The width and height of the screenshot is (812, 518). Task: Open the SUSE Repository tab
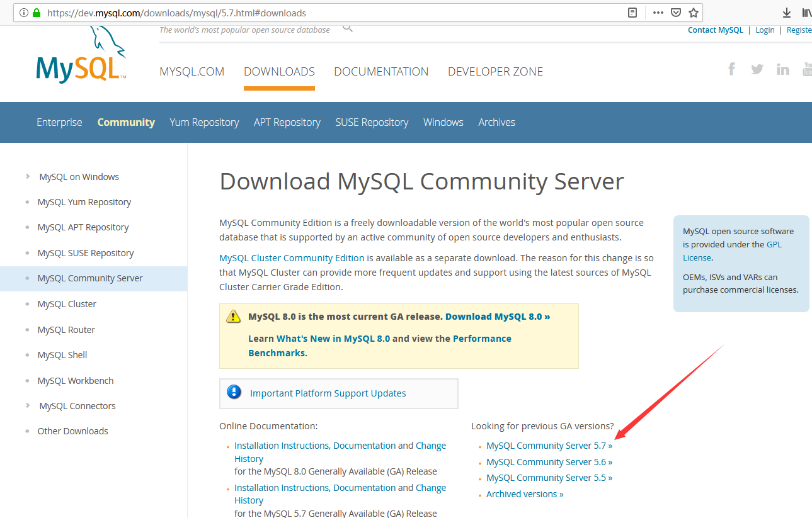click(372, 122)
